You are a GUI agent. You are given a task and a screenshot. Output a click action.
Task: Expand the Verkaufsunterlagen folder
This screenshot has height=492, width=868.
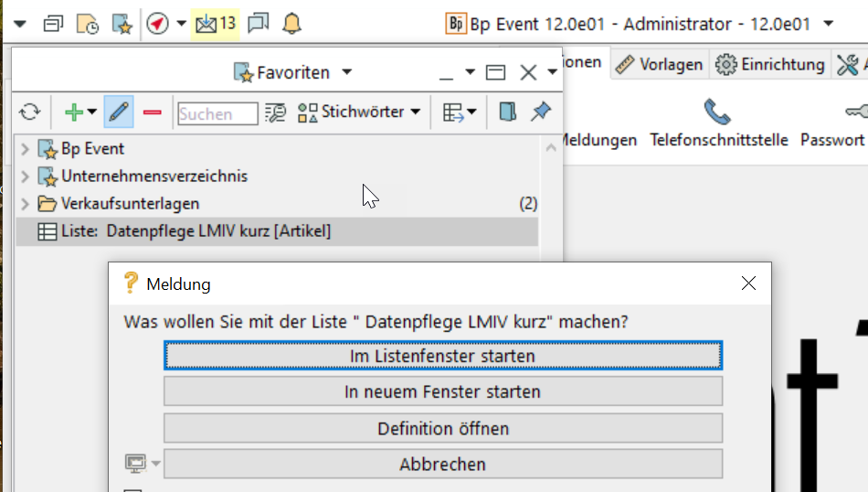coord(25,204)
